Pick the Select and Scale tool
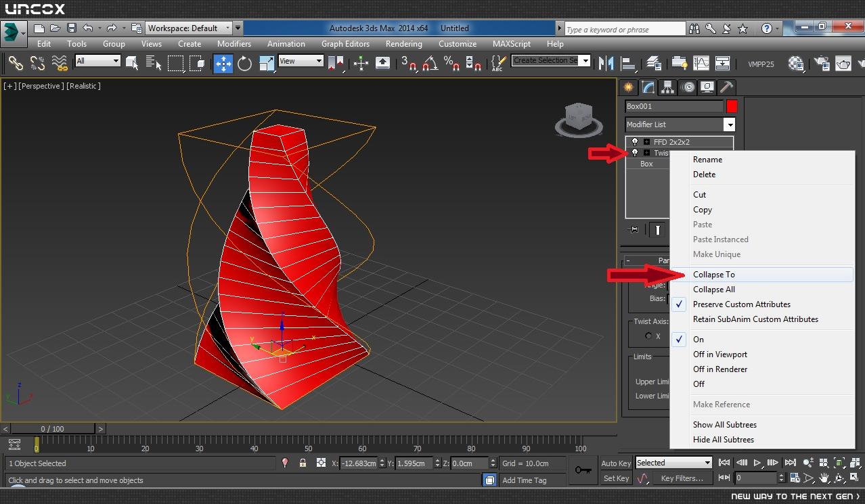This screenshot has width=865, height=504. pos(267,64)
